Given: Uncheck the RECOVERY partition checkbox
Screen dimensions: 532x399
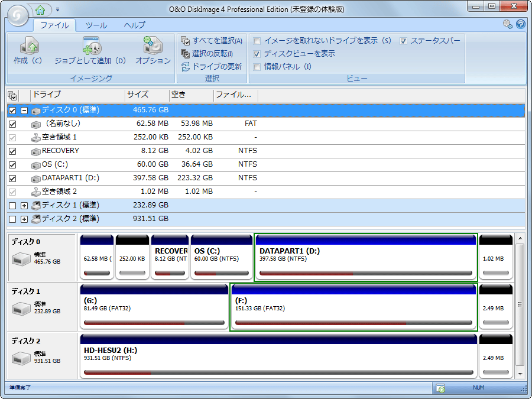Looking at the screenshot, I should pyautogui.click(x=12, y=151).
